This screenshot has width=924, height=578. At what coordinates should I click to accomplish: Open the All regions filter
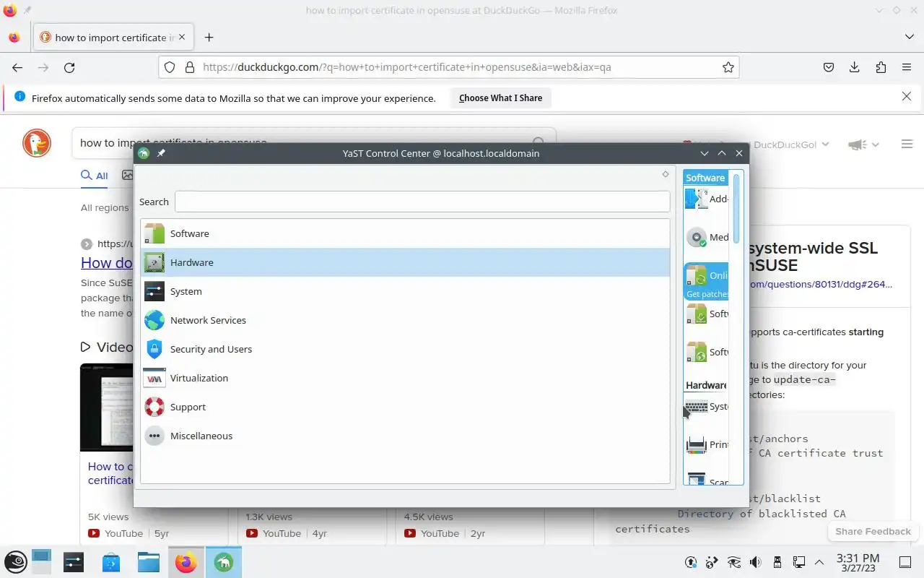[x=105, y=207]
